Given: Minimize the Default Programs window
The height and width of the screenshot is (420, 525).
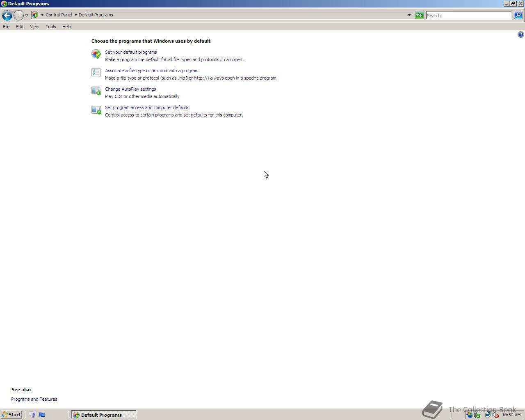Looking at the screenshot, I should (507, 4).
